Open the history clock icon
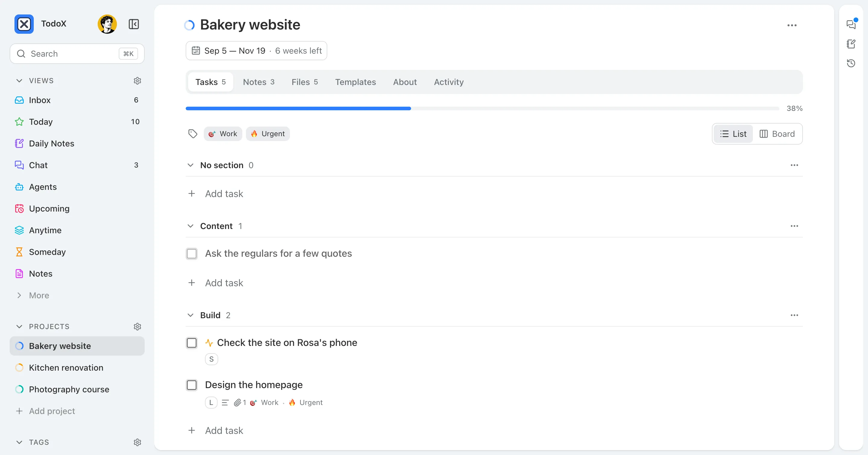 851,63
